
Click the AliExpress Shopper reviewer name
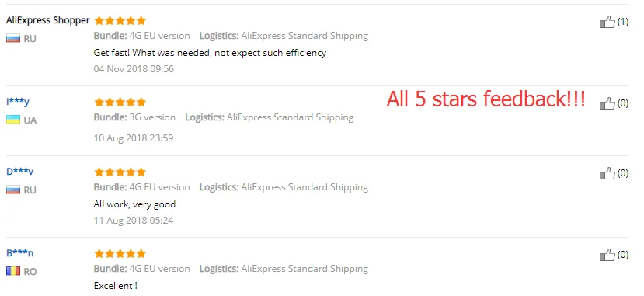coord(47,20)
